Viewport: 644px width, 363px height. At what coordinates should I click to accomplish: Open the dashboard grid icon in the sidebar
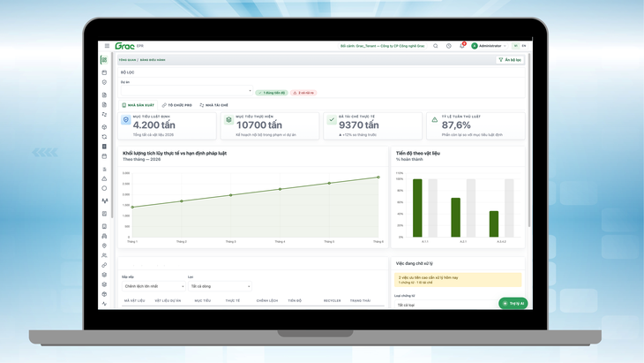pos(104,60)
